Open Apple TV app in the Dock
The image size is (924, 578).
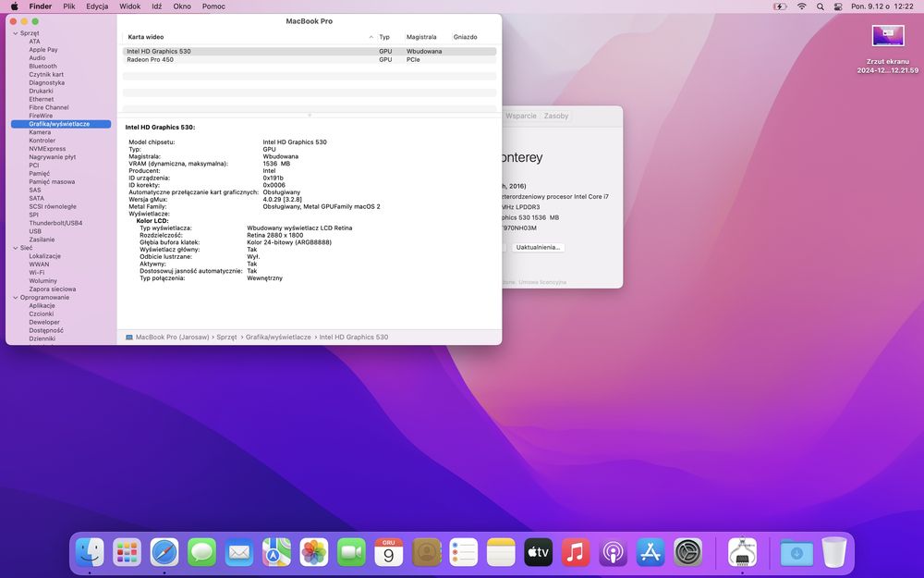[538, 553]
